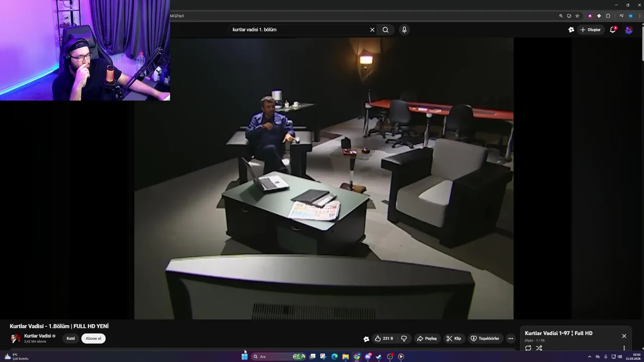
Task: Open the browser media control icon
Action: click(x=622, y=16)
